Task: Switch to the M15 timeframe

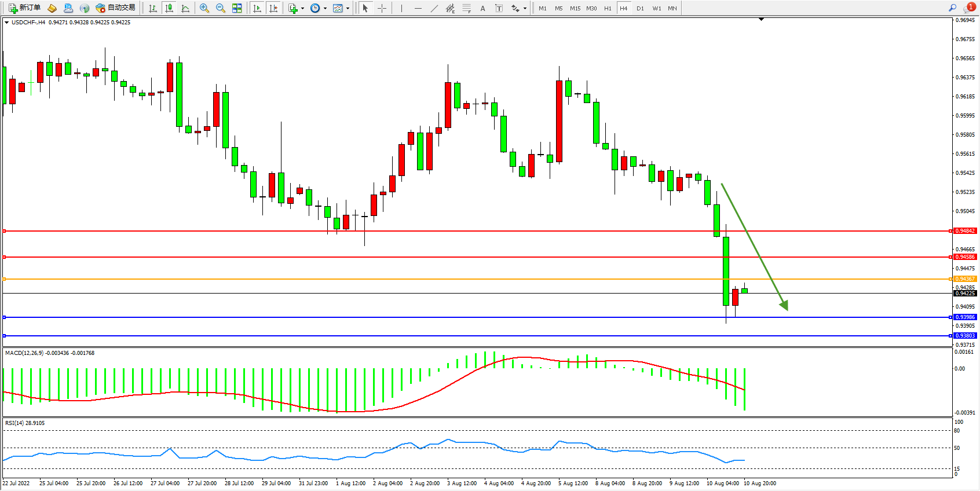Action: (x=575, y=8)
